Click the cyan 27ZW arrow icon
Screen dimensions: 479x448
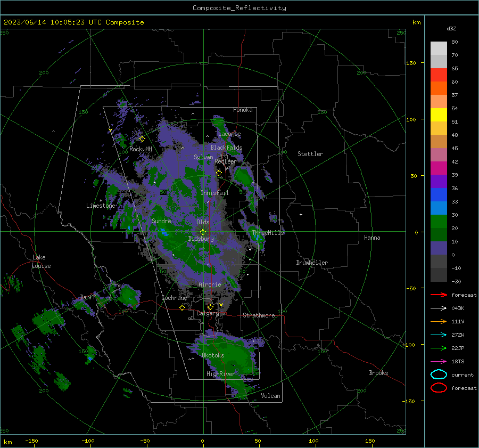(x=439, y=335)
